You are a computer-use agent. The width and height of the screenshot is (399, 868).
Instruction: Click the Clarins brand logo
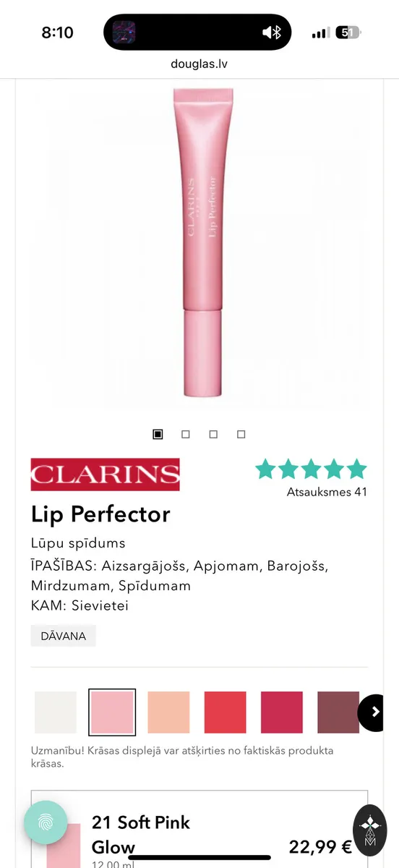[106, 475]
